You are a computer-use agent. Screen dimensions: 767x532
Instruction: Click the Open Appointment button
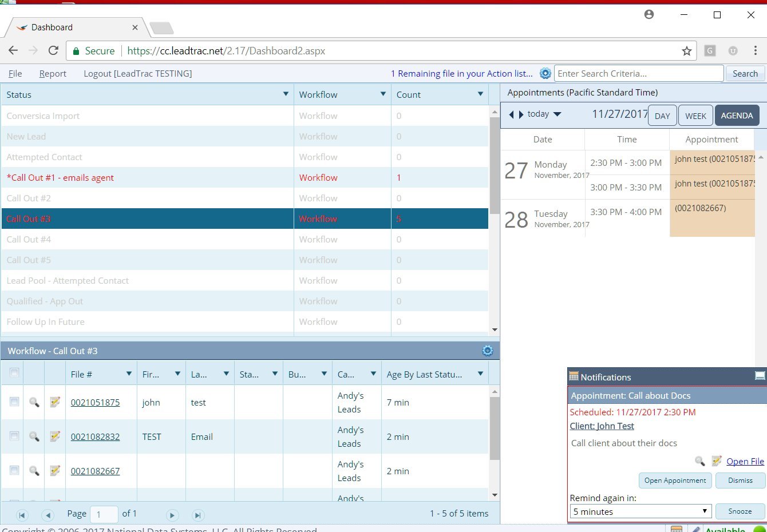pos(675,481)
